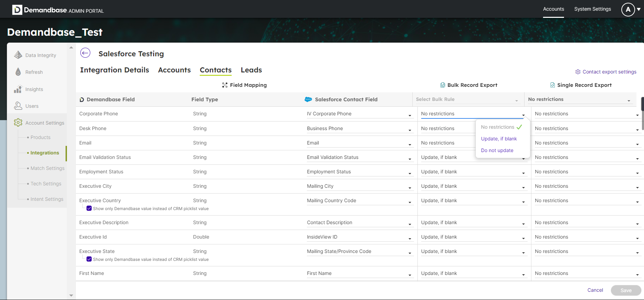Open Insights via its chart icon
This screenshot has width=644, height=300.
(x=18, y=89)
